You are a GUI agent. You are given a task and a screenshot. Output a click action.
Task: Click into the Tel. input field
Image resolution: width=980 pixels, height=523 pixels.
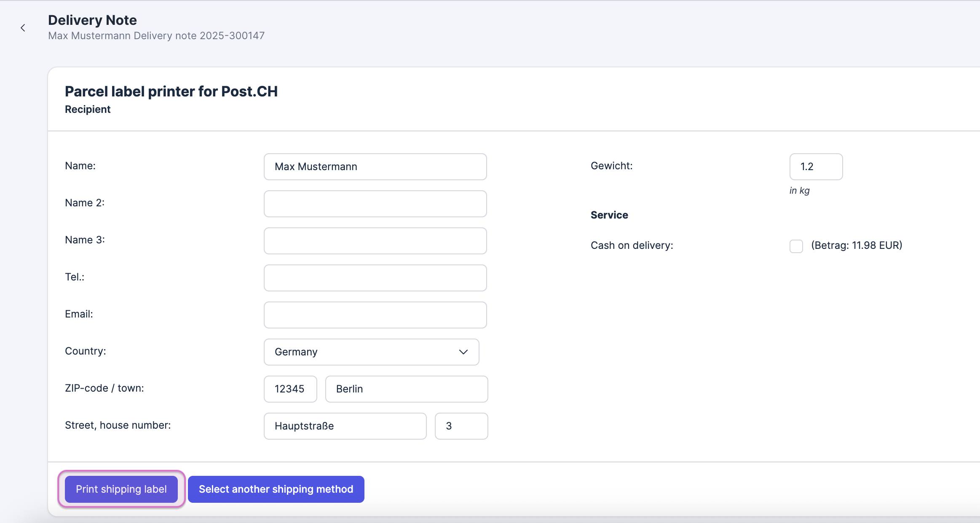coord(375,278)
